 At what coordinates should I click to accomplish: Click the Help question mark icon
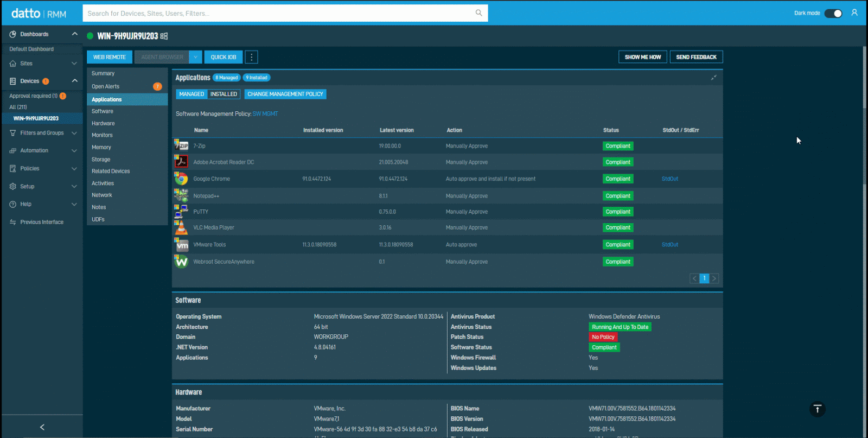coord(12,205)
